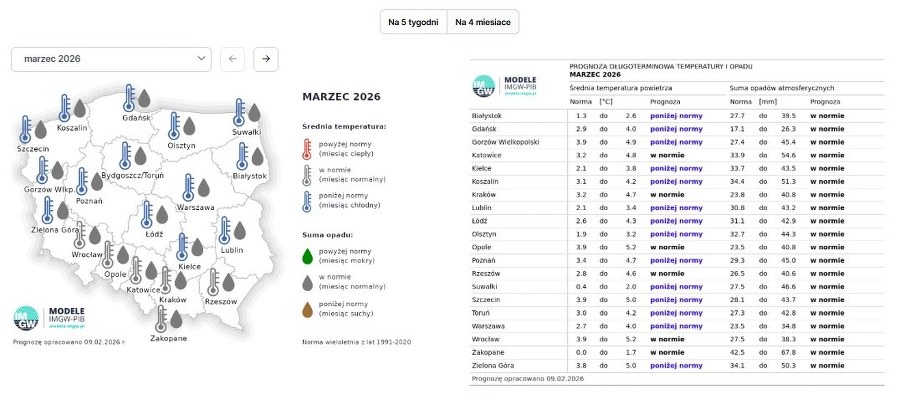
Task: Switch to the Na 5 tygodni tab
Action: pos(413,22)
